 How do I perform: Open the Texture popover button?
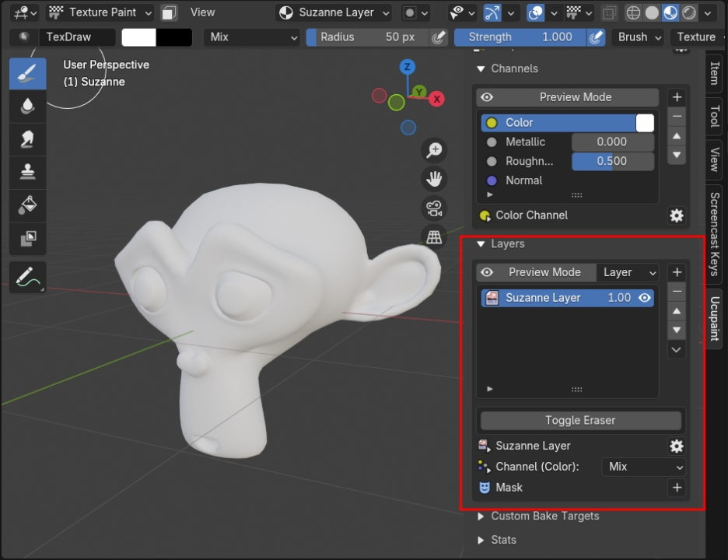[x=698, y=37]
